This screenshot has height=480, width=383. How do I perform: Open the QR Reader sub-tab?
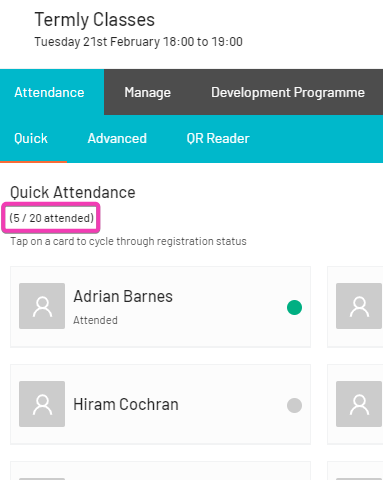[218, 138]
